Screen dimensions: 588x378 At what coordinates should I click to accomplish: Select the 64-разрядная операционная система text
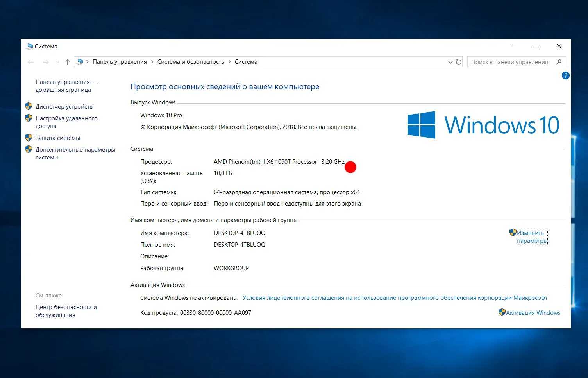point(287,192)
